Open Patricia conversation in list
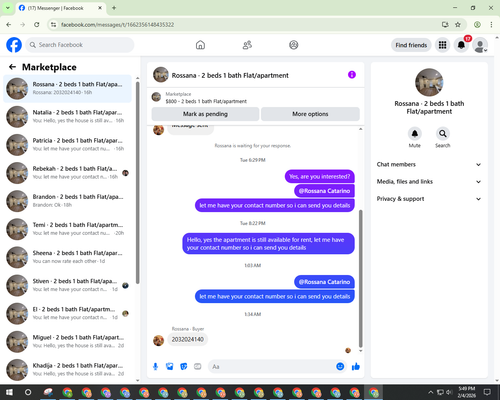The width and height of the screenshot is (500, 400). click(67, 145)
